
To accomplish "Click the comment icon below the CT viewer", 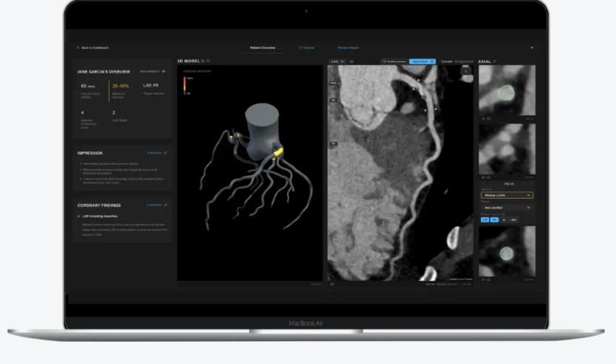I will (332, 283).
